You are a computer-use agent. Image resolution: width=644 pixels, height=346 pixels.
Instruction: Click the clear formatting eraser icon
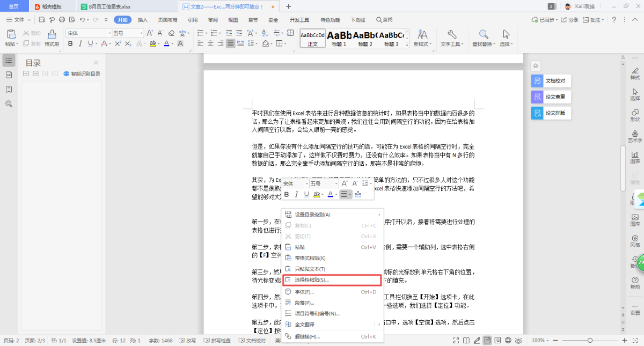[x=171, y=33]
